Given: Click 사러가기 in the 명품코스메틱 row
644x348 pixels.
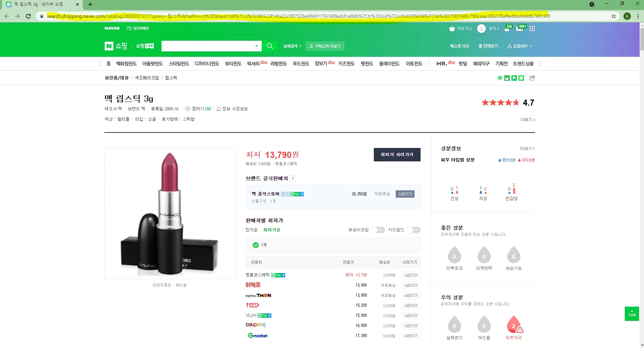Looking at the screenshot, I should (411, 275).
